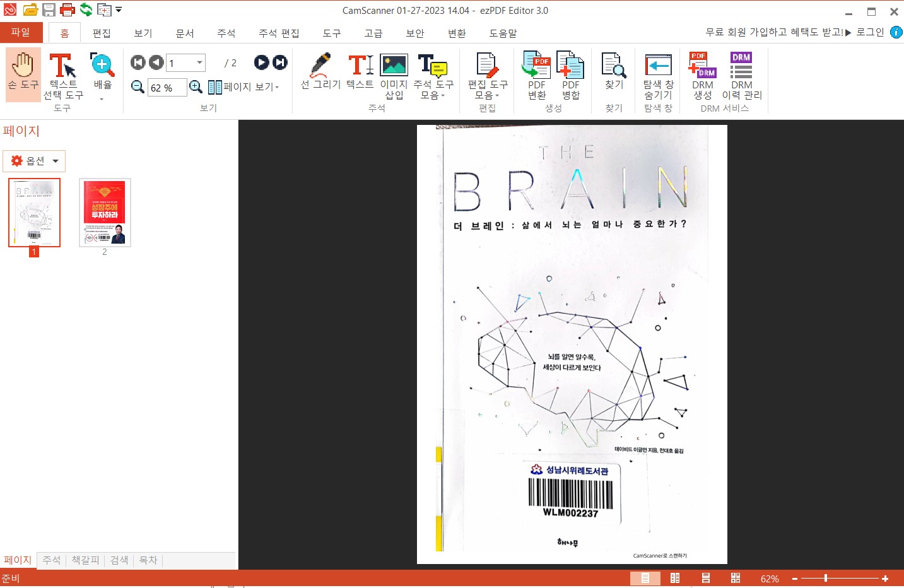
Task: Open the Find (찾기) tool
Action: (614, 72)
